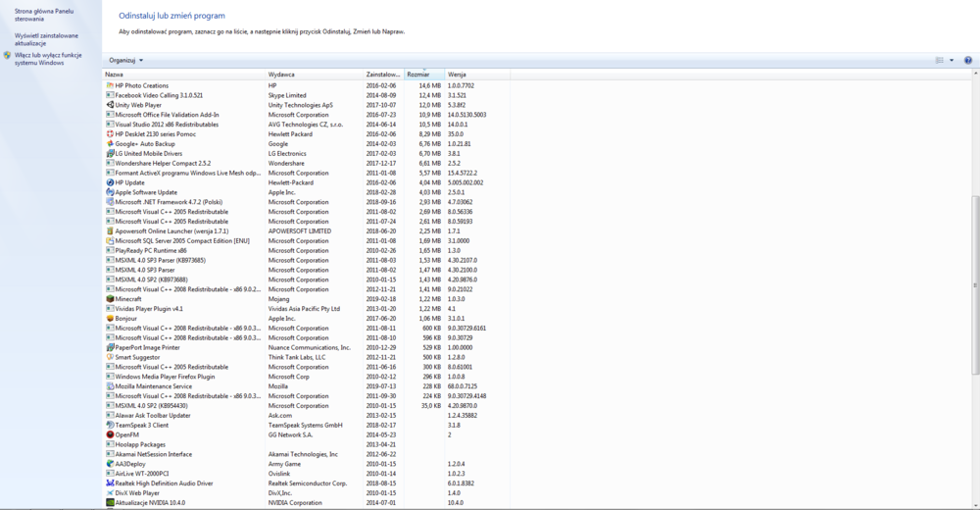Select Vividas Player Plugin v4.1 row
The width and height of the screenshot is (980, 510).
click(306, 309)
